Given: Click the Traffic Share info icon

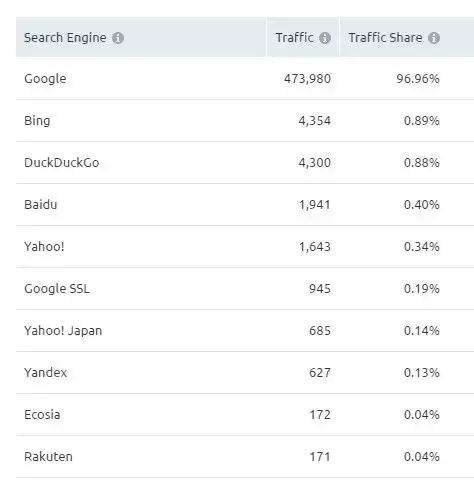Looking at the screenshot, I should [434, 38].
